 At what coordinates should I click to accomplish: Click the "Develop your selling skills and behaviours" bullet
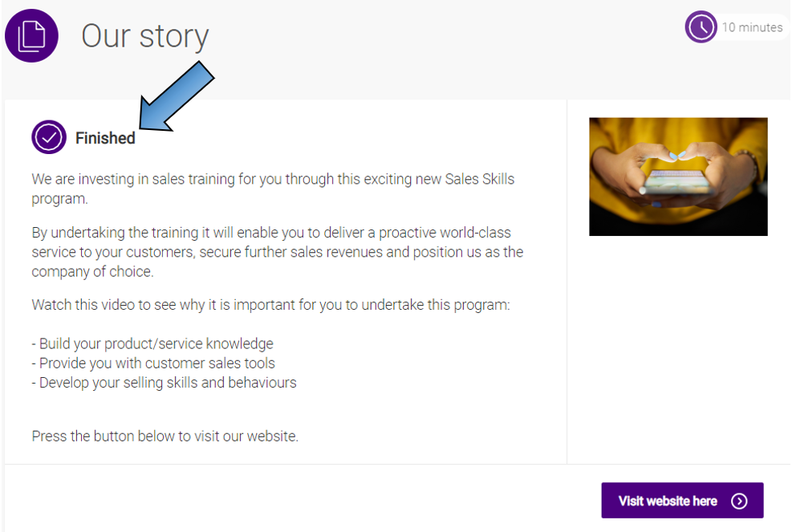coord(164,383)
